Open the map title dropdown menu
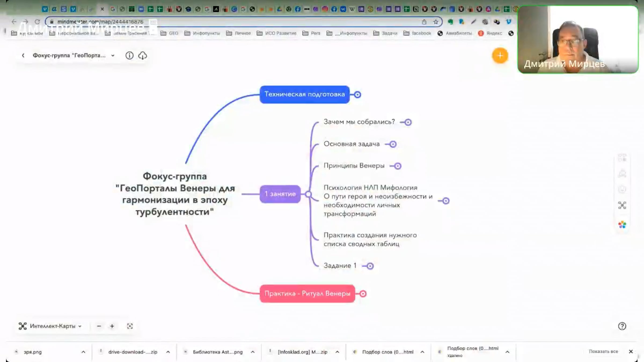The width and height of the screenshot is (644, 362). click(113, 56)
